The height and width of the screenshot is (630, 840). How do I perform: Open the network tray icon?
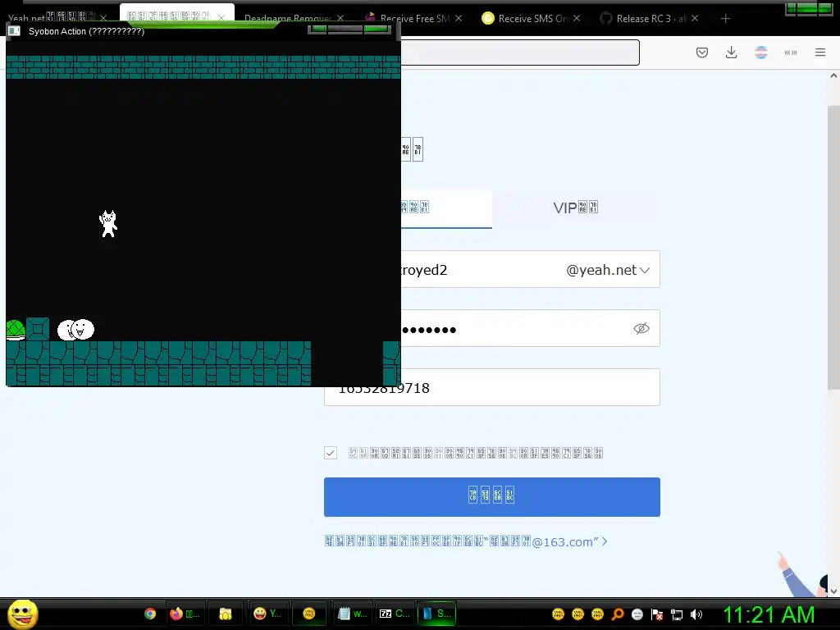click(x=677, y=614)
